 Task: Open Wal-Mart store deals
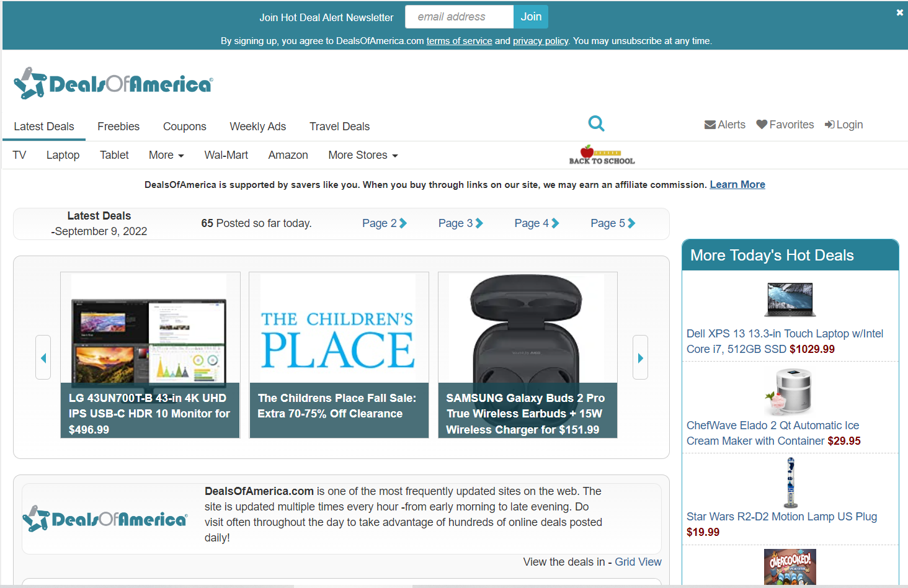pos(226,155)
